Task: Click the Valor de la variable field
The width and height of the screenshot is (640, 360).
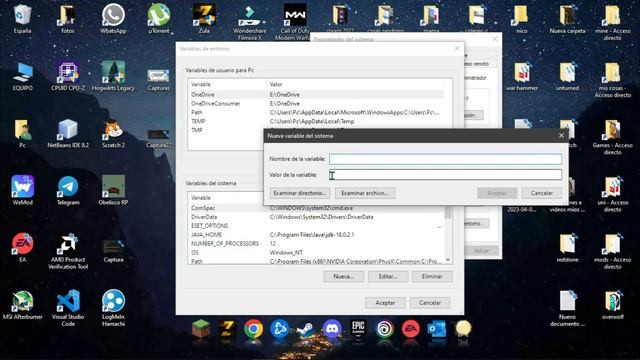Action: pos(445,175)
